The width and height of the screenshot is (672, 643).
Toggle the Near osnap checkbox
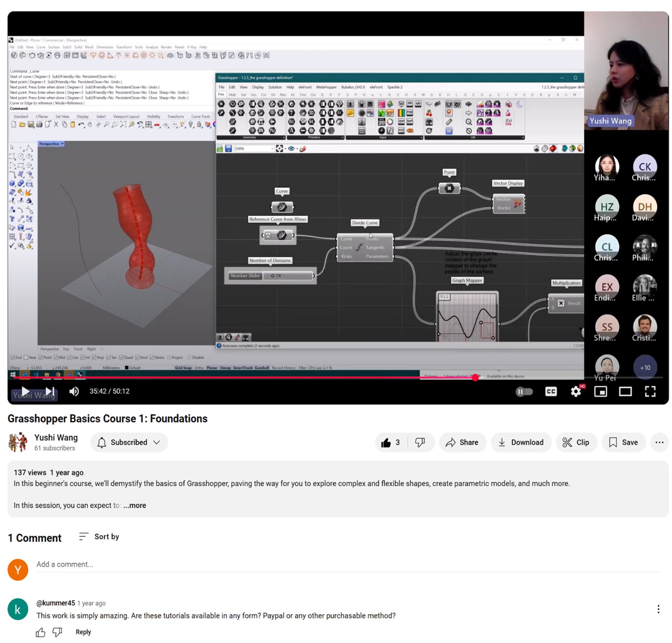pos(26,357)
